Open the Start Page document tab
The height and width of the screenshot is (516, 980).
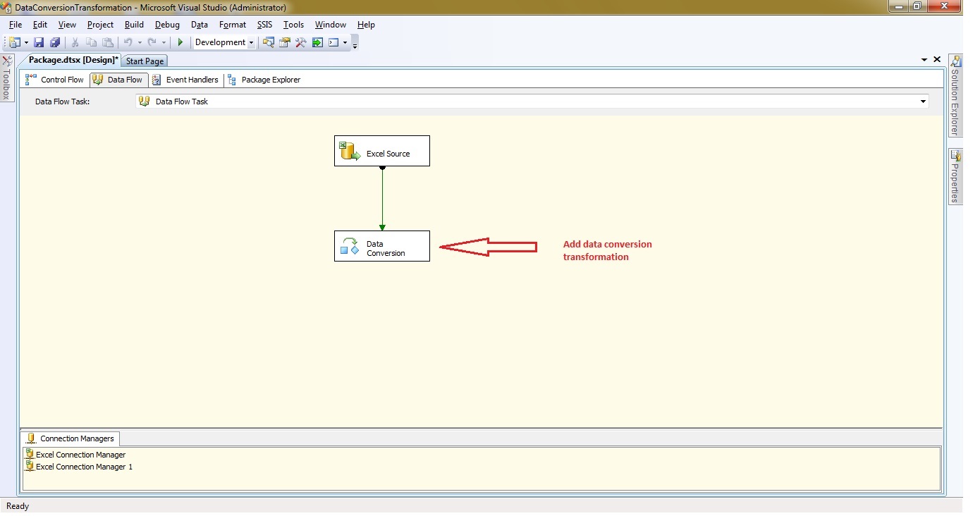point(145,61)
